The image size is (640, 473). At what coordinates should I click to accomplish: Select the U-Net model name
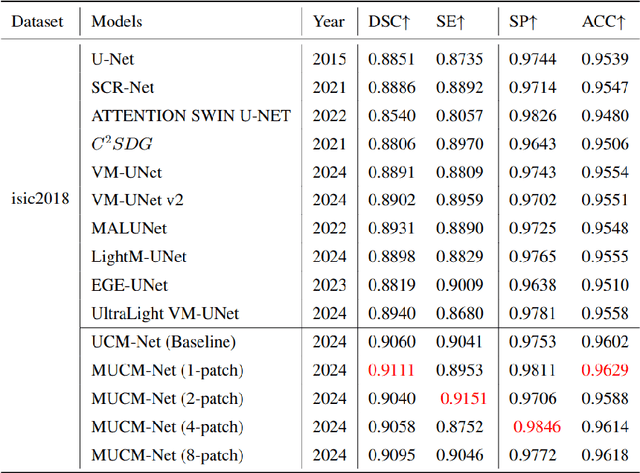click(113, 58)
